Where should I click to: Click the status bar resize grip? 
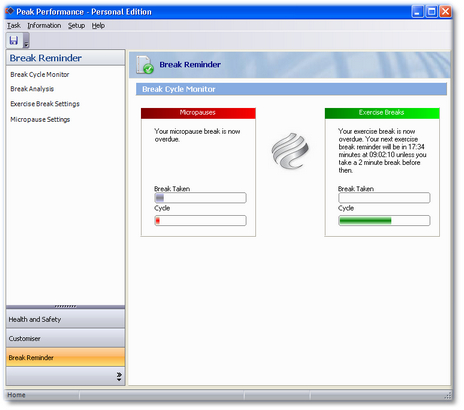coord(448,396)
